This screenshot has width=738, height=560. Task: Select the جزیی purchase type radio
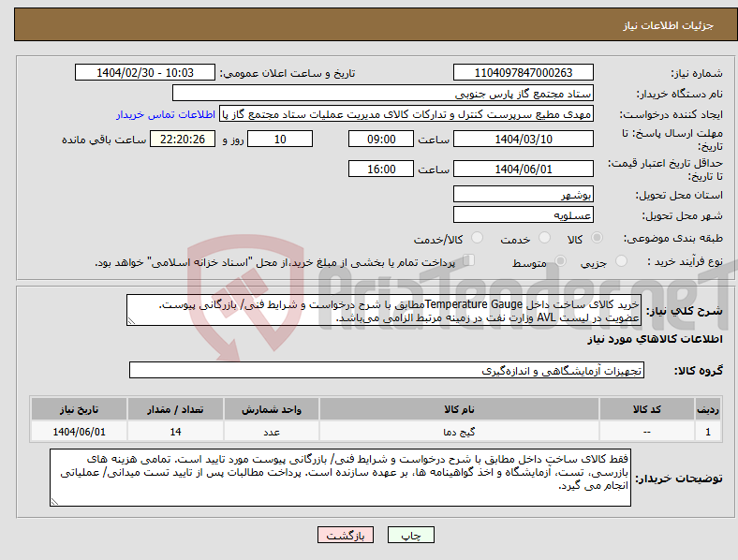tap(621, 261)
